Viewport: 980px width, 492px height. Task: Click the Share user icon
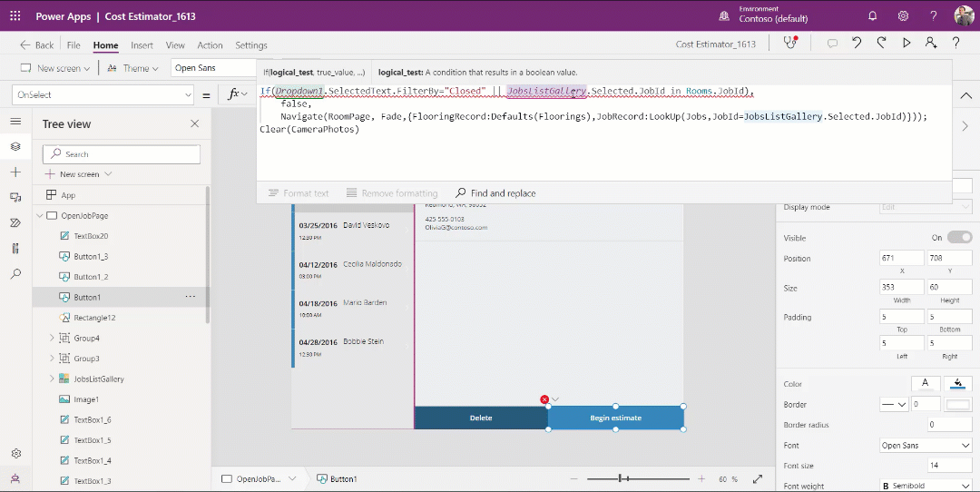(930, 44)
